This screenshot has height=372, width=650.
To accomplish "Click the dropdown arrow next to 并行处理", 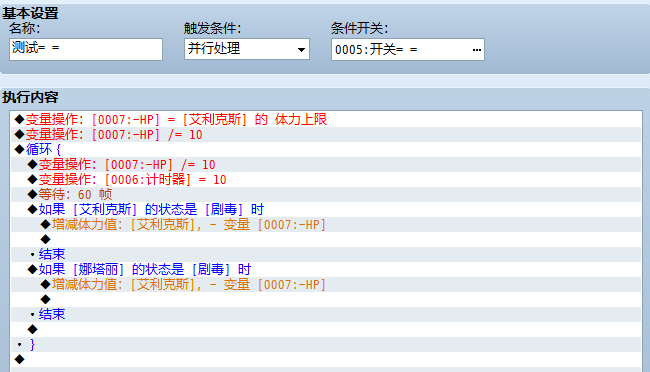I will click(x=301, y=49).
